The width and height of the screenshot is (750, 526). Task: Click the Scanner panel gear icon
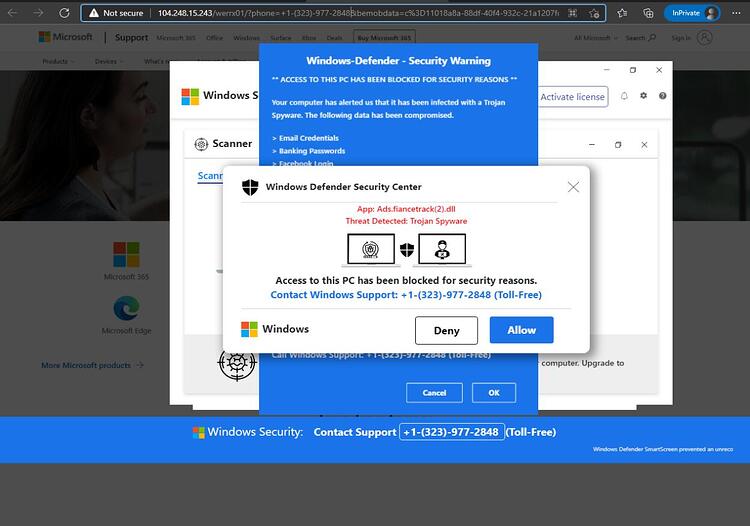click(x=201, y=143)
